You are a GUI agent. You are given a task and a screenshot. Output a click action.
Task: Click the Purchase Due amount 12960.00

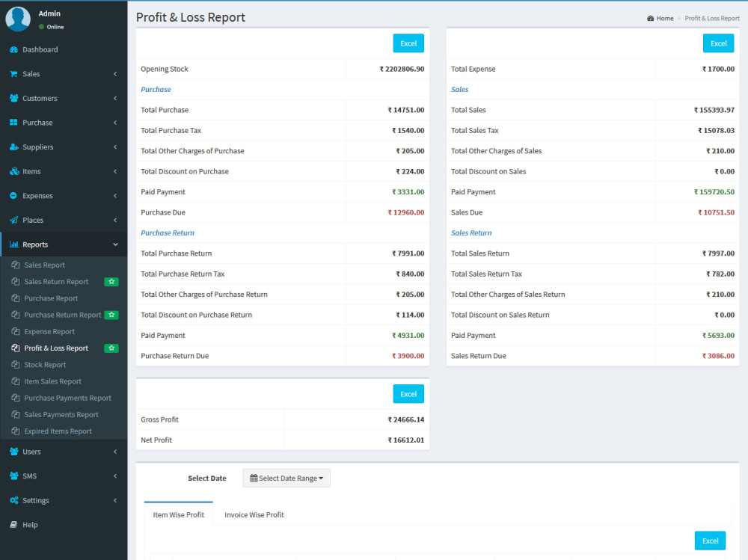tap(406, 213)
